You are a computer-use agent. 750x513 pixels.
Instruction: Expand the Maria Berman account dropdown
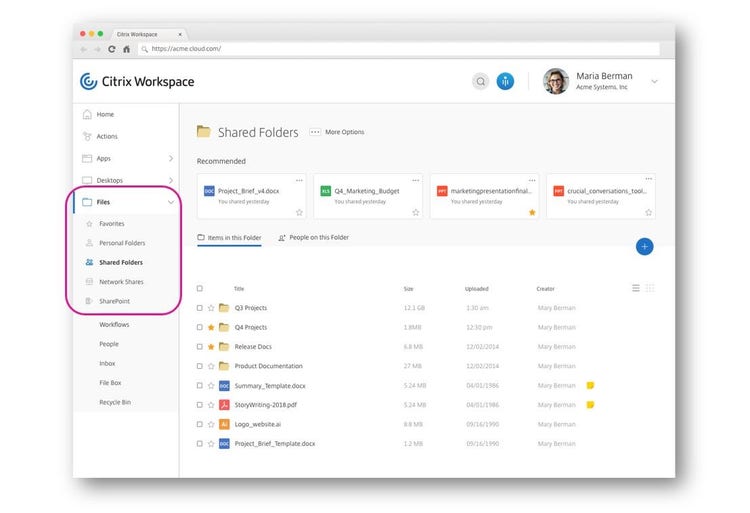tap(654, 82)
